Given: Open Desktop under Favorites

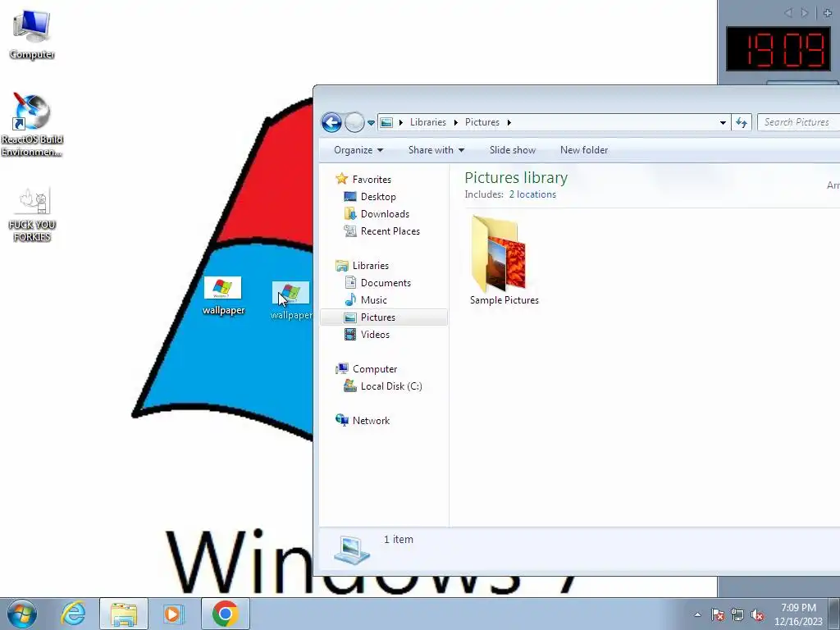Looking at the screenshot, I should pyautogui.click(x=377, y=197).
